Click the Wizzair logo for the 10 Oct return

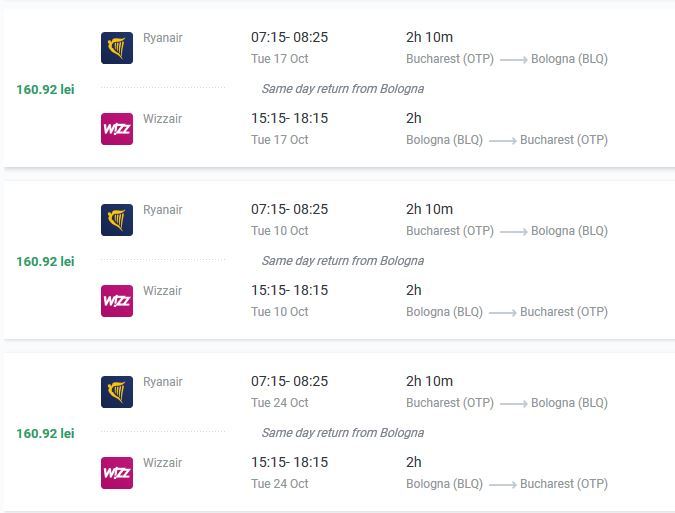pos(117,301)
